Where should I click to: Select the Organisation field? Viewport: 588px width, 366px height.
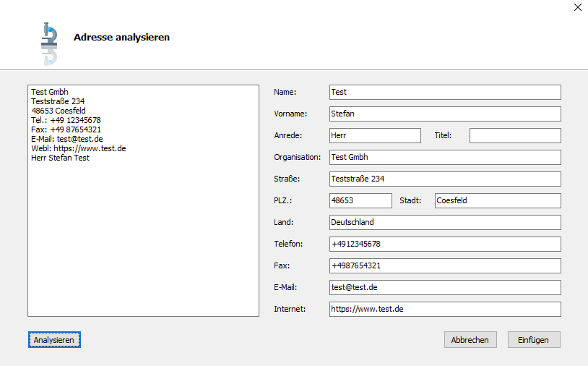point(445,157)
